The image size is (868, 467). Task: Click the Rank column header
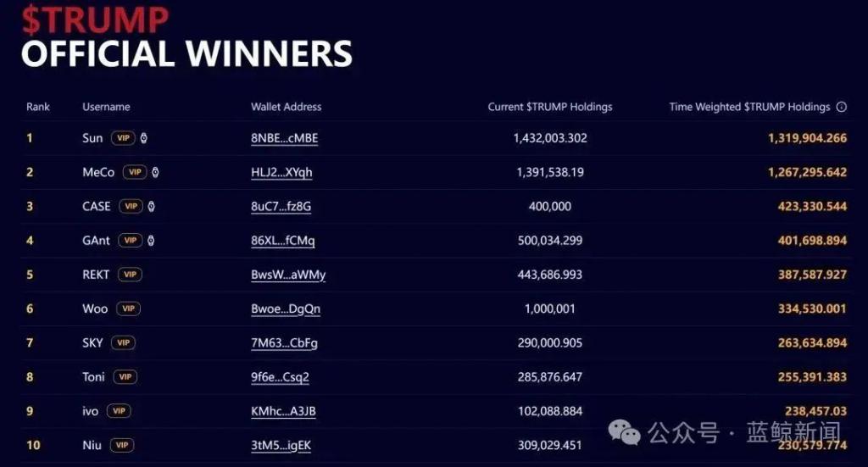pos(37,107)
